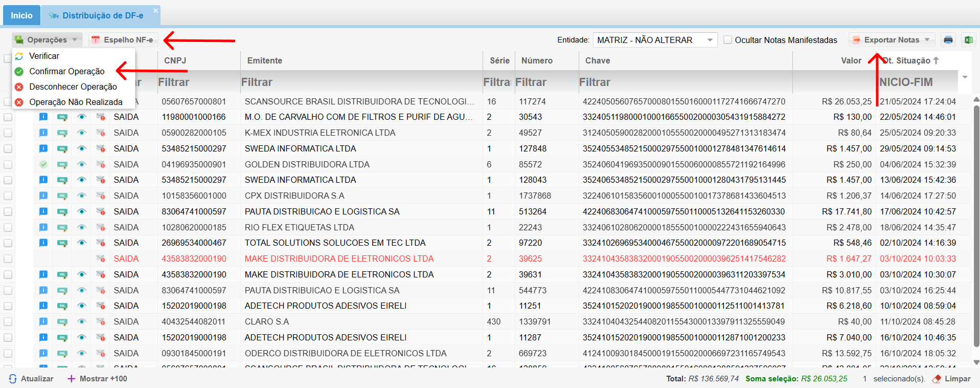Click the printer icon in the toolbar

click(x=948, y=40)
